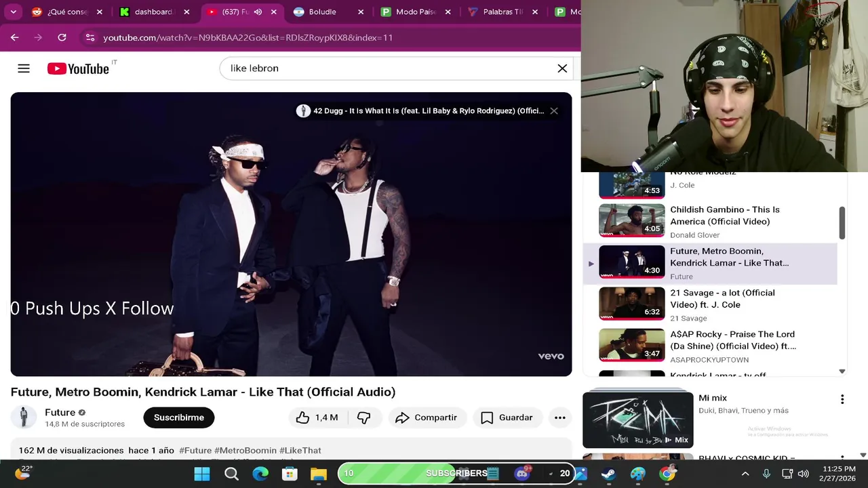Click the Compartir share button
Screen dimensions: 868x488
[x=427, y=418]
